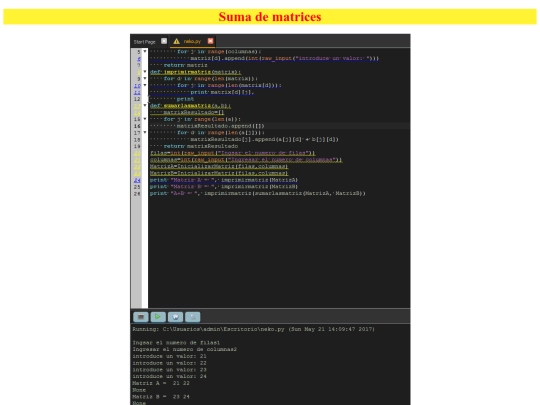
Task: Click the warning triangle icon on neko.py tab
Action: [176, 41]
